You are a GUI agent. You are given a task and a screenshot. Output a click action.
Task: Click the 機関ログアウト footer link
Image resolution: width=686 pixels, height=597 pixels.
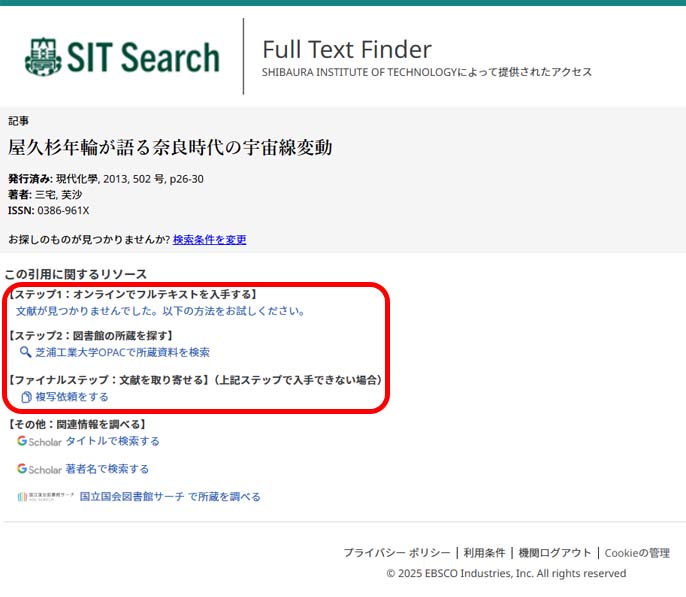pyautogui.click(x=555, y=553)
